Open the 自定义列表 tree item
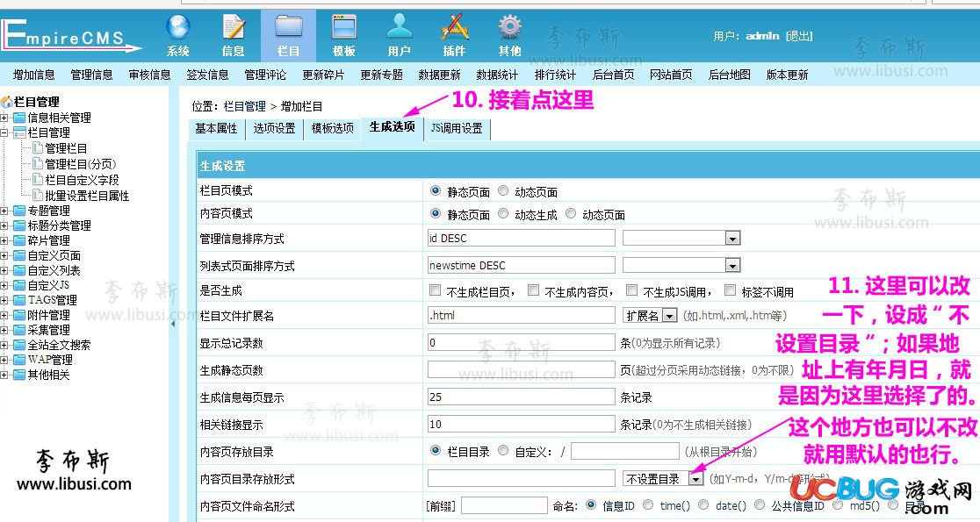Viewport: 980px width, 522px height. point(54,270)
